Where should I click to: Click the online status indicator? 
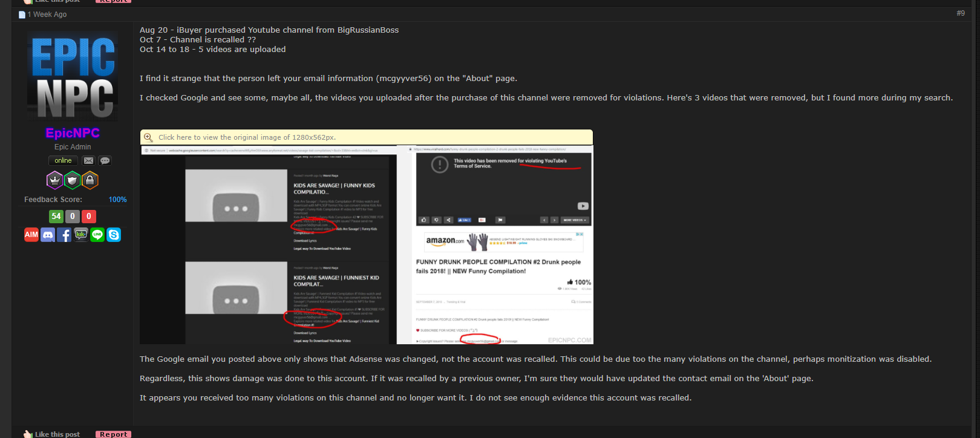coord(63,160)
